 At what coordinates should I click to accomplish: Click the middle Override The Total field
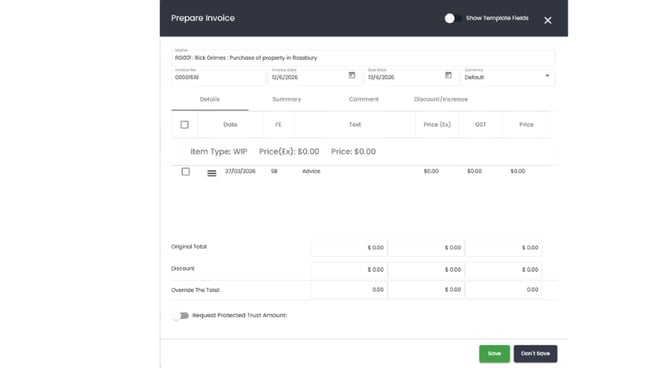point(426,290)
